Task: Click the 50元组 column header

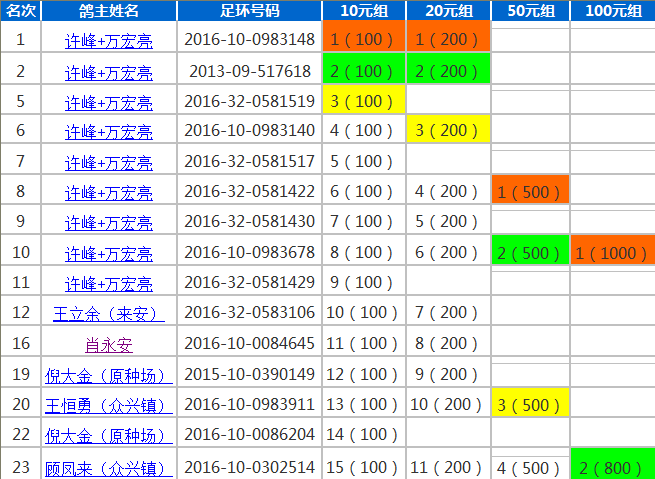Action: pyautogui.click(x=530, y=11)
